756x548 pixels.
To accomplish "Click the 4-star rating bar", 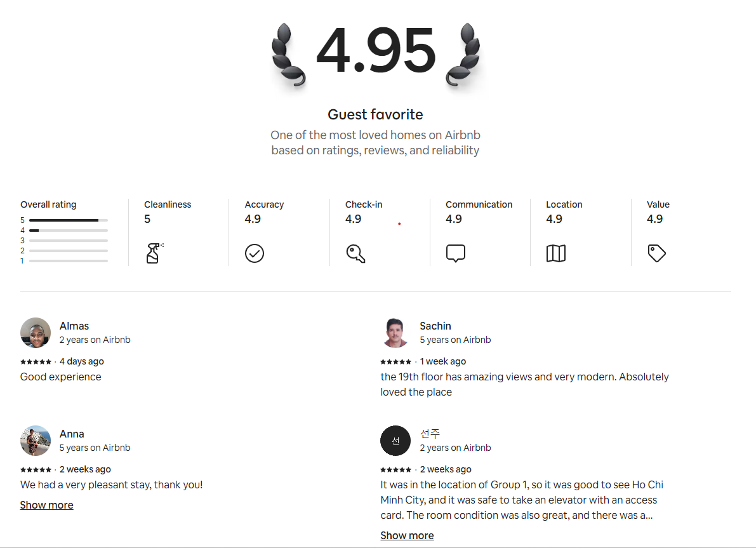I will click(x=68, y=231).
